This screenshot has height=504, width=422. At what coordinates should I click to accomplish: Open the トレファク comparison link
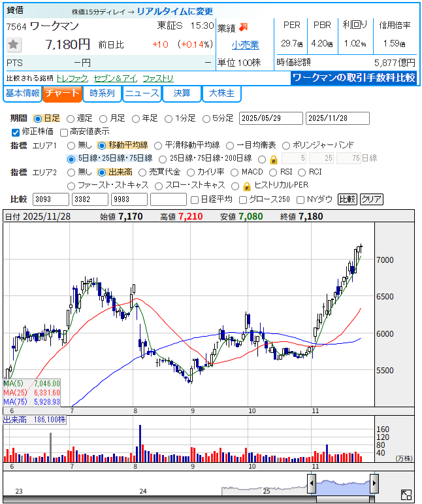click(72, 78)
